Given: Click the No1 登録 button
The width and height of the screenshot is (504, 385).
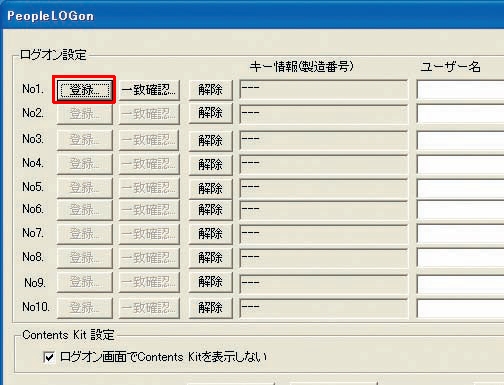Looking at the screenshot, I should (84, 90).
